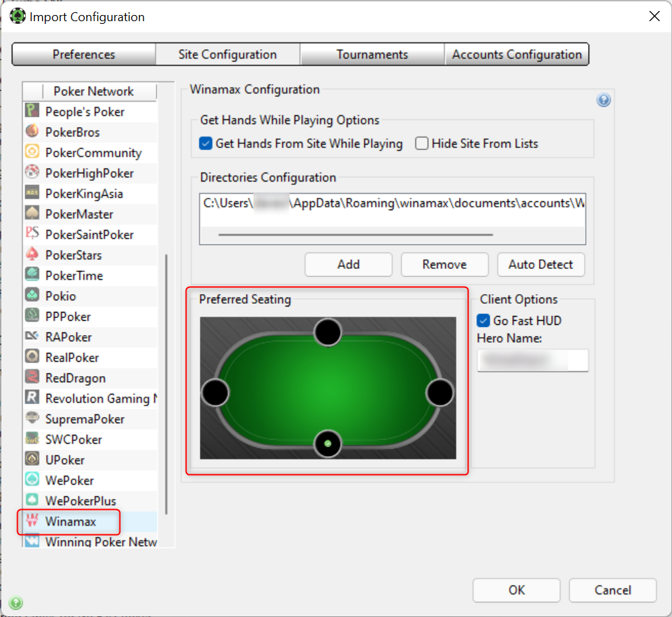The image size is (672, 617).
Task: Select the Revolution Gaming list entry
Action: pyautogui.click(x=91, y=399)
